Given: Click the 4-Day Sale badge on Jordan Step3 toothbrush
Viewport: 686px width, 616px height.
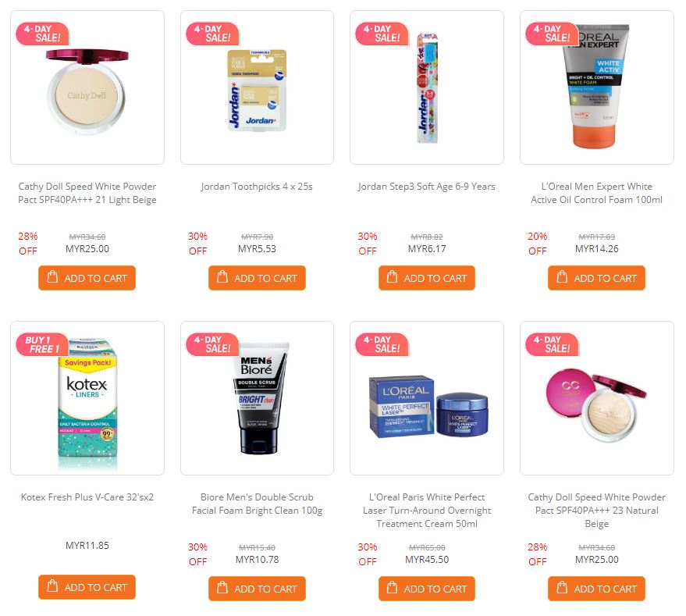Looking at the screenshot, I should pos(382,34).
